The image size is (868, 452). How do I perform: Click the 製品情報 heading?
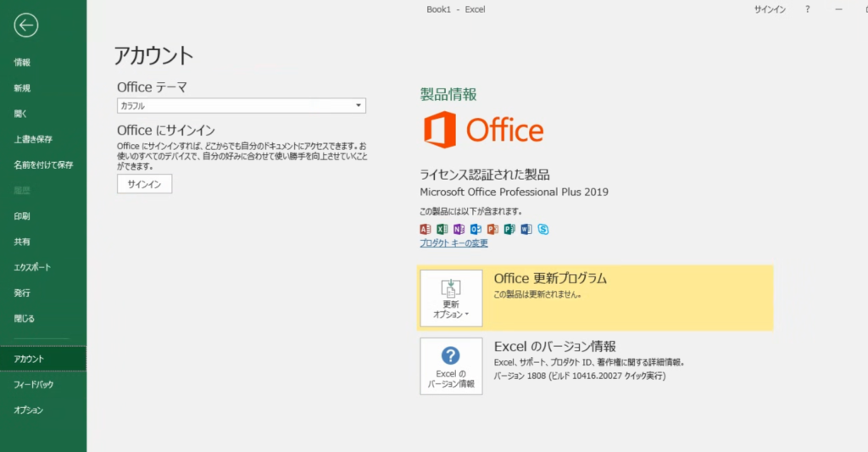click(448, 94)
